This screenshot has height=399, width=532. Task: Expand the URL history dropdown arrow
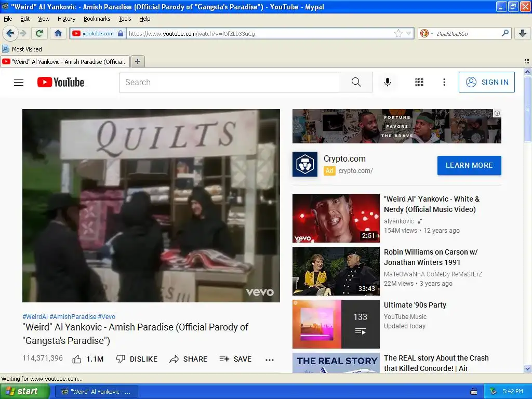[x=408, y=33]
